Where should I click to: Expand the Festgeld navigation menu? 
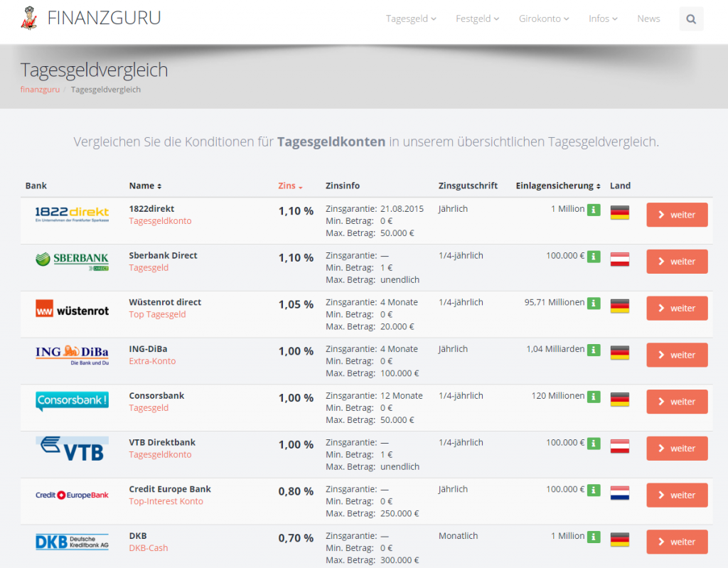pyautogui.click(x=477, y=18)
